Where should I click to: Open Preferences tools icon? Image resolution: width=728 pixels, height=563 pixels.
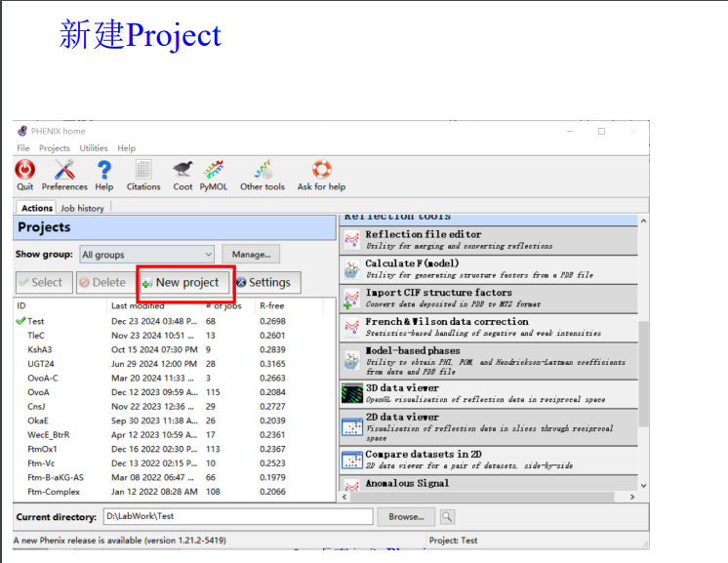click(x=64, y=170)
